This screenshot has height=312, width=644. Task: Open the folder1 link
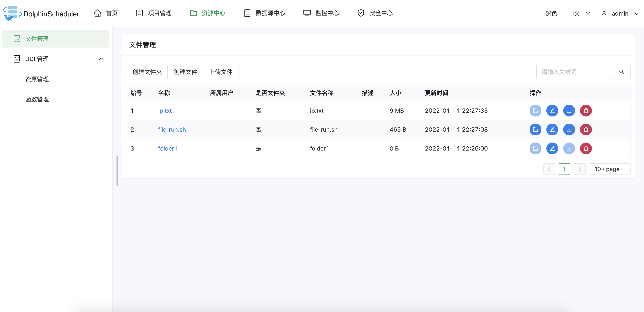pyautogui.click(x=167, y=148)
